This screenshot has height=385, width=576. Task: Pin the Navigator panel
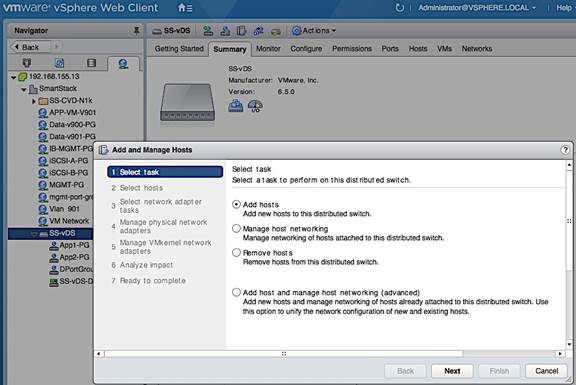pos(136,30)
